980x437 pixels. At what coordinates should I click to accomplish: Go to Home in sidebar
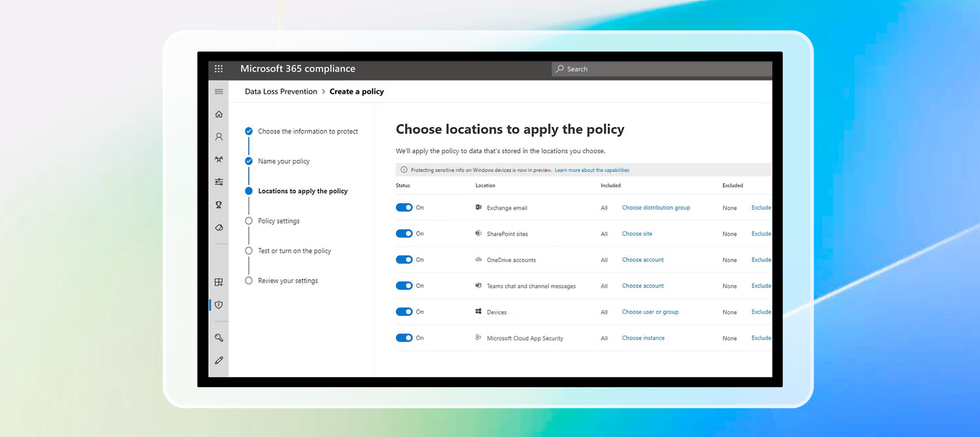click(x=219, y=114)
